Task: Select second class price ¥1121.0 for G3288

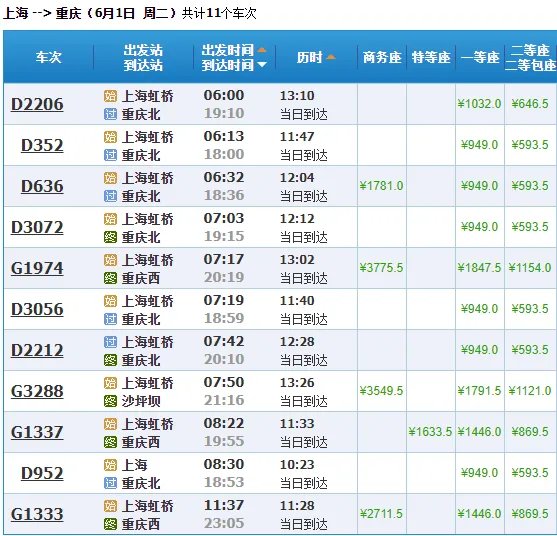Action: point(530,391)
